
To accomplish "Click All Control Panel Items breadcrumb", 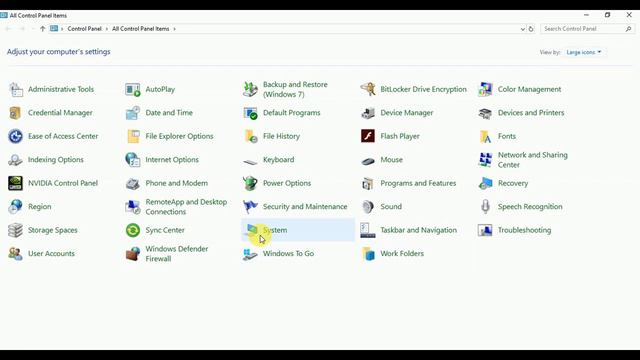I will (x=140, y=29).
